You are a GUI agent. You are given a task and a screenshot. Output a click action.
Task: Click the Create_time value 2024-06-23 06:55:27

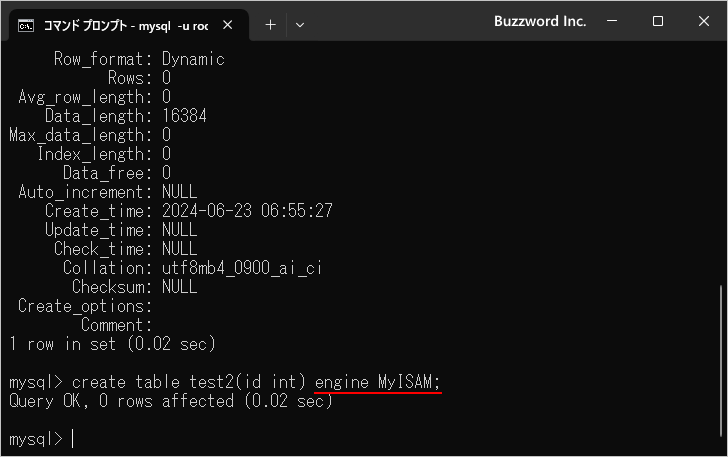247,211
